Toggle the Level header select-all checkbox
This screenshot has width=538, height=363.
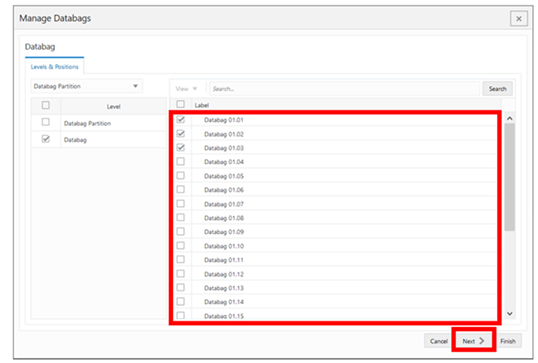point(46,105)
